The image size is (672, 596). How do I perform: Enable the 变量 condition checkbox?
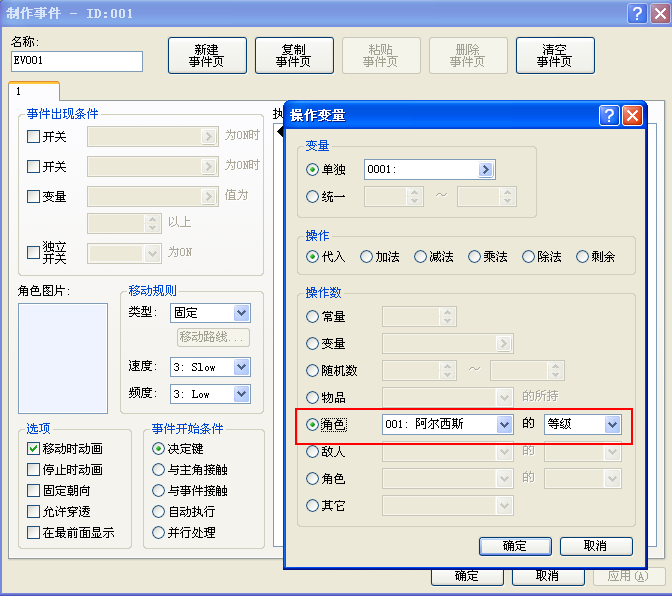pos(33,197)
